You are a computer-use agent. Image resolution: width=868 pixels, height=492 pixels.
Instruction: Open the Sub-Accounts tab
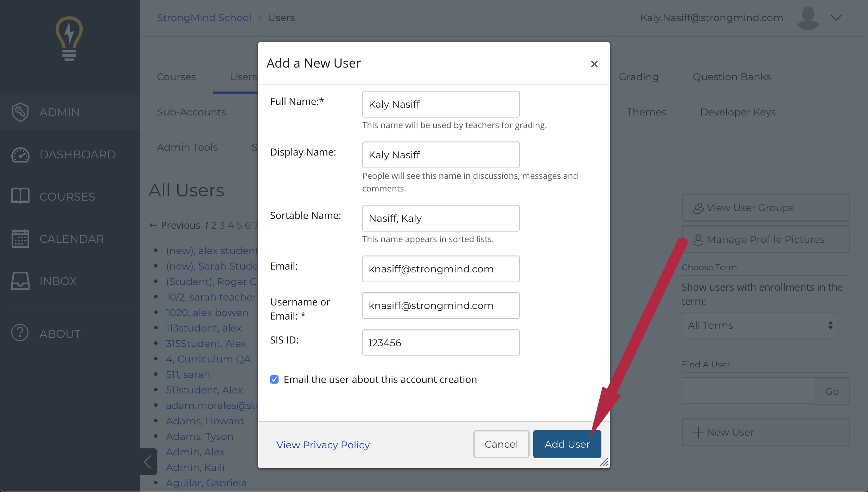(x=191, y=112)
